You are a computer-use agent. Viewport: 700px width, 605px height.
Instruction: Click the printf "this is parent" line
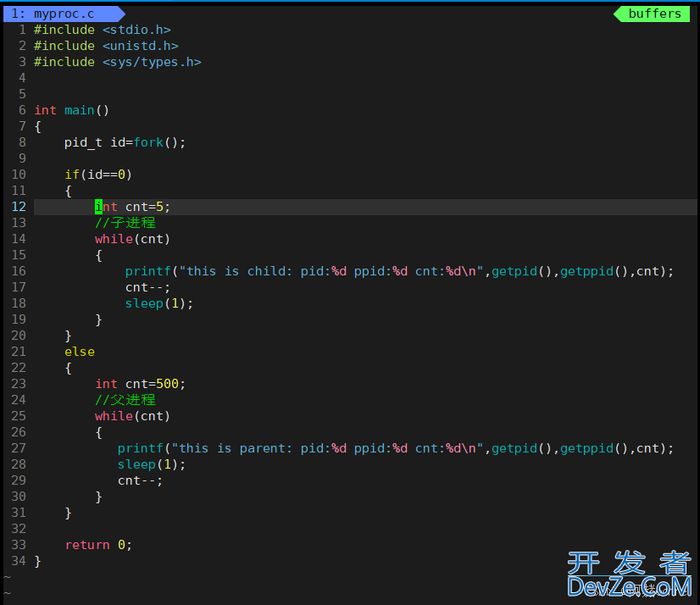tap(396, 448)
